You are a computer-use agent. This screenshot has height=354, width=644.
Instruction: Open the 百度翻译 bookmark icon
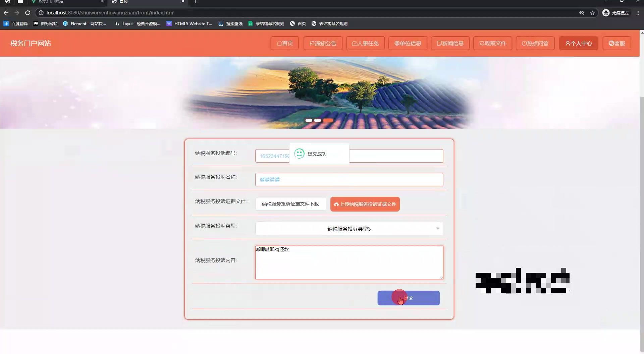(x=6, y=24)
